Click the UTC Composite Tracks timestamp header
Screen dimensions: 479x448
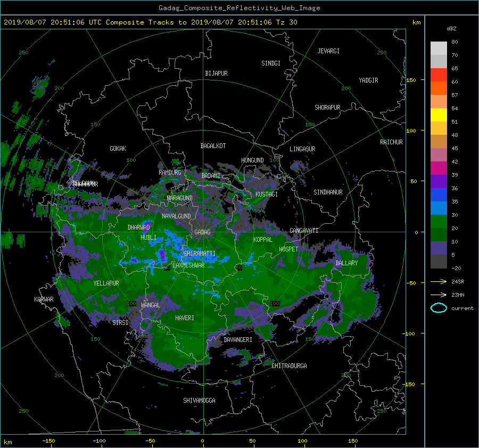point(150,22)
